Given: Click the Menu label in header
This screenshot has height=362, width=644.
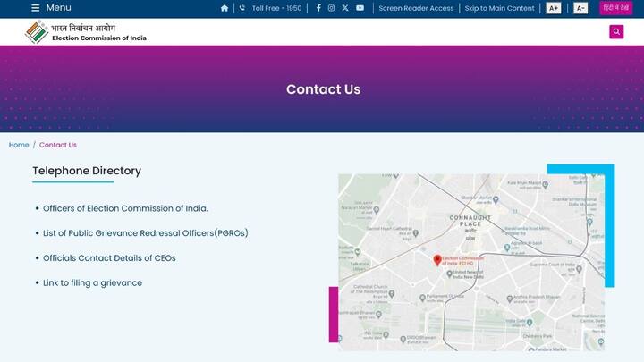Looking at the screenshot, I should [x=58, y=8].
